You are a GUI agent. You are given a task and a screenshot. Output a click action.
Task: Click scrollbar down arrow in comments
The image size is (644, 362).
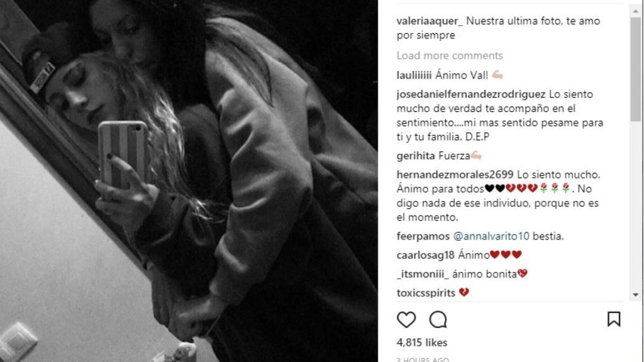pyautogui.click(x=635, y=295)
